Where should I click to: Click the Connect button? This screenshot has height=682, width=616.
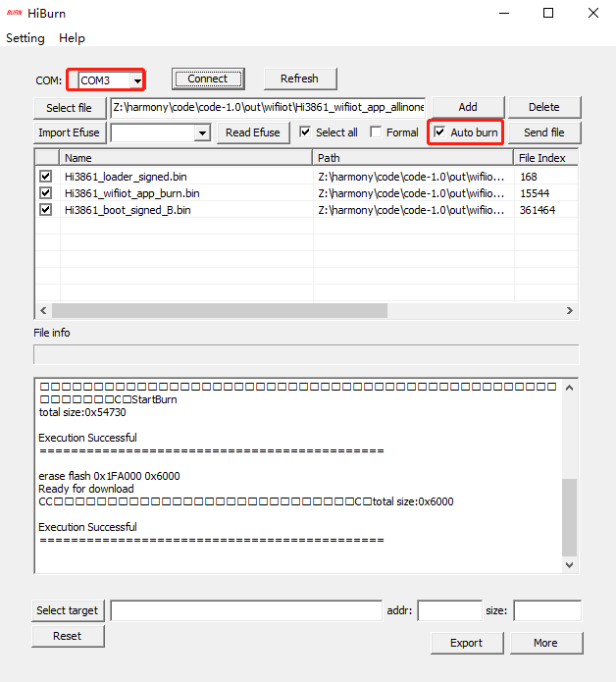click(208, 79)
